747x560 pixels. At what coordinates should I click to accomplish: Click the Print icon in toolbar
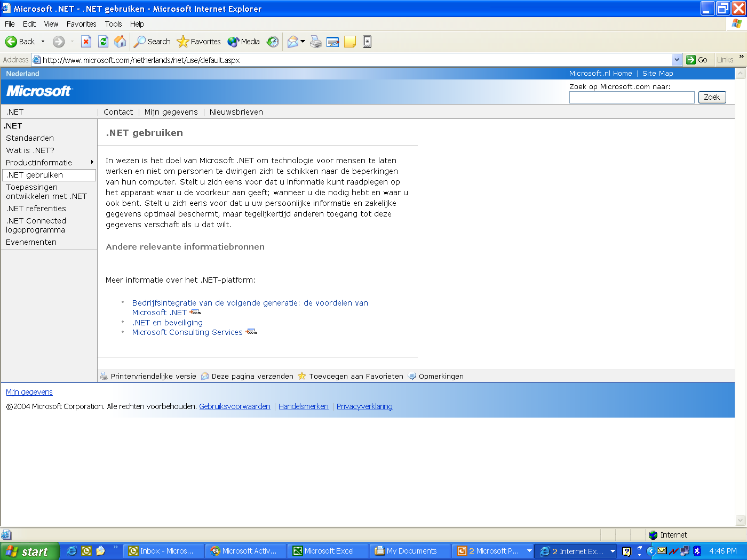(x=316, y=42)
